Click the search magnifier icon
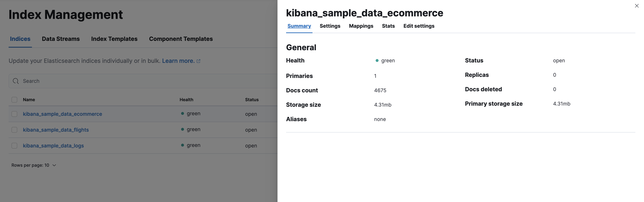The width and height of the screenshot is (644, 202). click(16, 81)
